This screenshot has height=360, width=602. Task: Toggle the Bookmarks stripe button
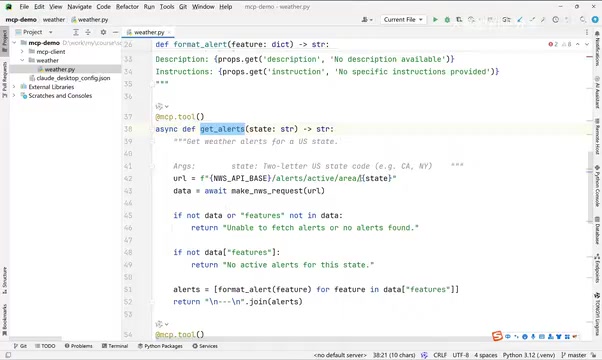[x=5, y=320]
